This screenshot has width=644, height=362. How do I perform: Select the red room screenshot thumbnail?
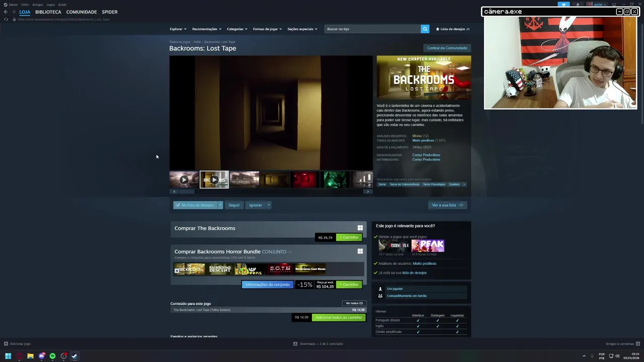305,179
